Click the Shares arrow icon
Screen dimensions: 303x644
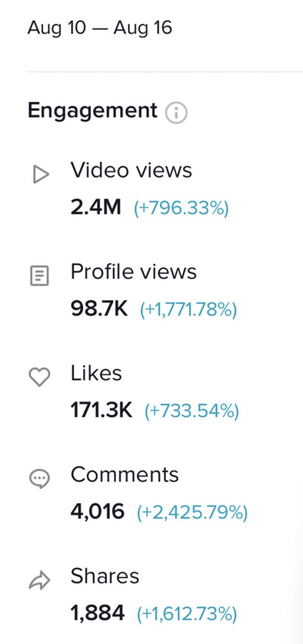(x=40, y=580)
